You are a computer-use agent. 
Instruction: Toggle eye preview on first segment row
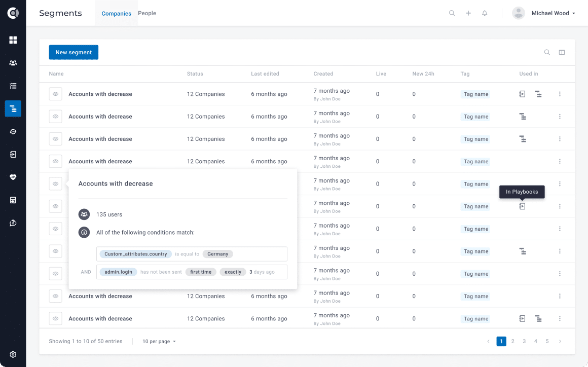pyautogui.click(x=56, y=94)
